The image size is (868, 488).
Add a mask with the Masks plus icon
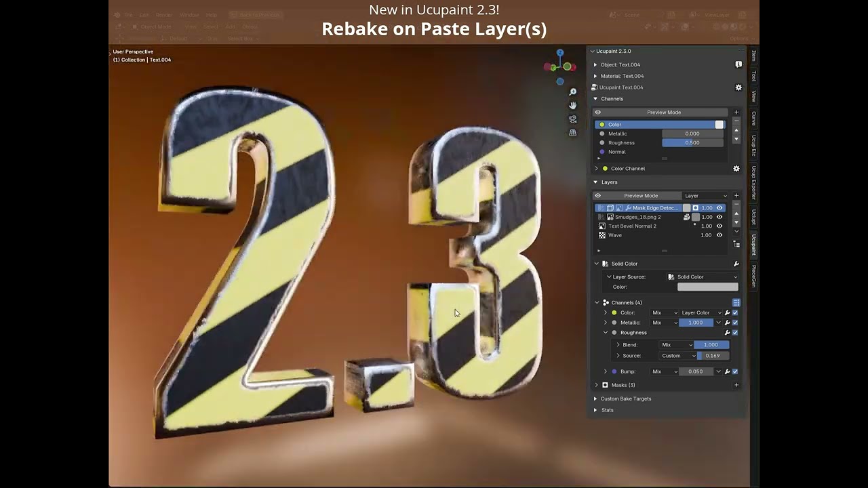(x=736, y=385)
